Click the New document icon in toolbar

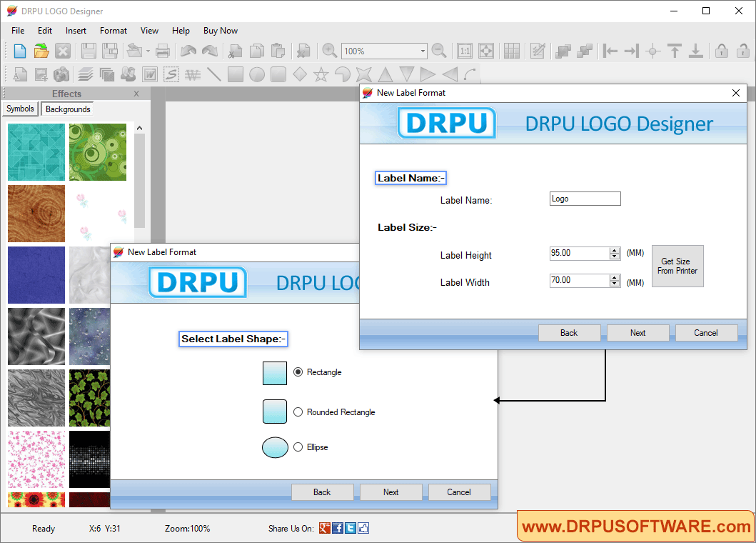point(20,51)
